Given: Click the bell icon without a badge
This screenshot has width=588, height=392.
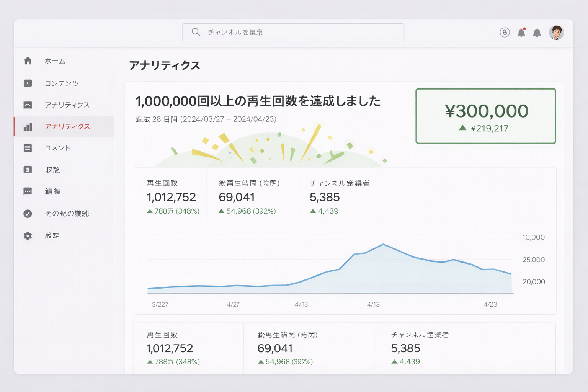Looking at the screenshot, I should pos(537,33).
